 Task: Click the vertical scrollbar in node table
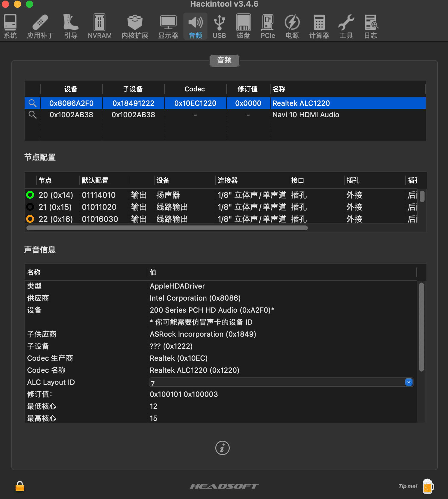422,197
